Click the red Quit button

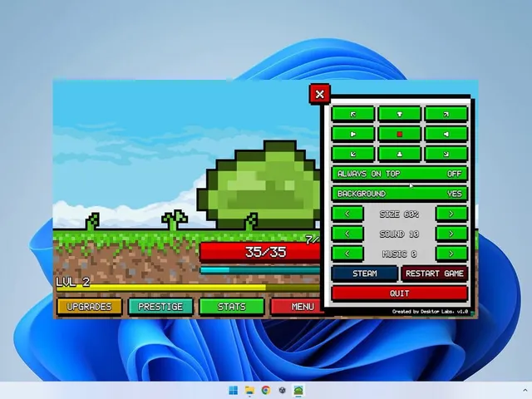pos(400,293)
